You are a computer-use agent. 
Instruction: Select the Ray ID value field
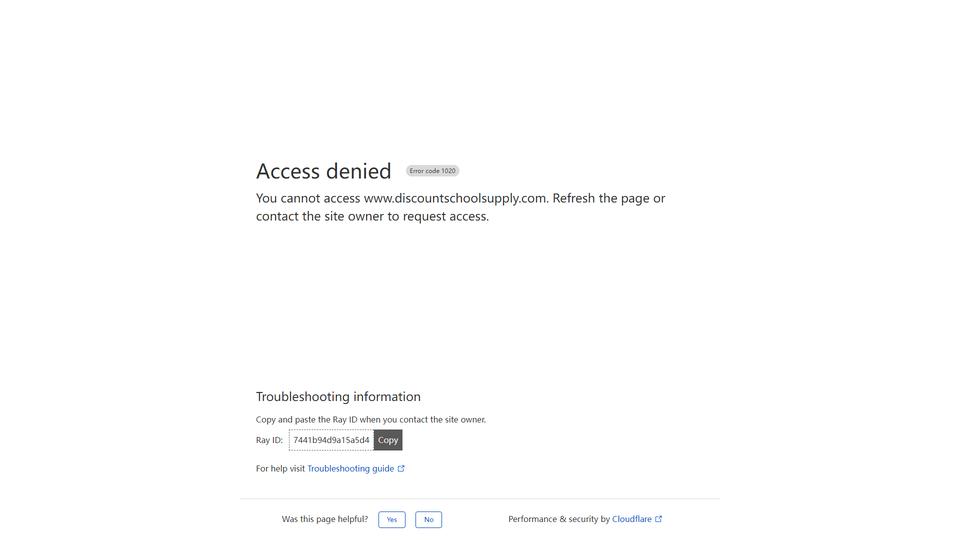click(331, 440)
